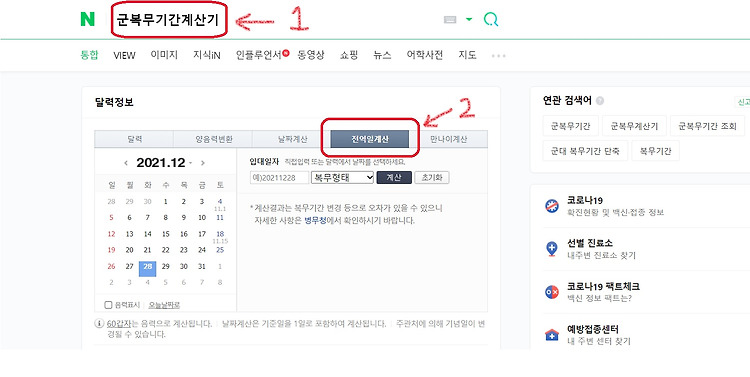Expand the arrow next to the keyboard icon
The width and height of the screenshot is (750, 377).
469,19
